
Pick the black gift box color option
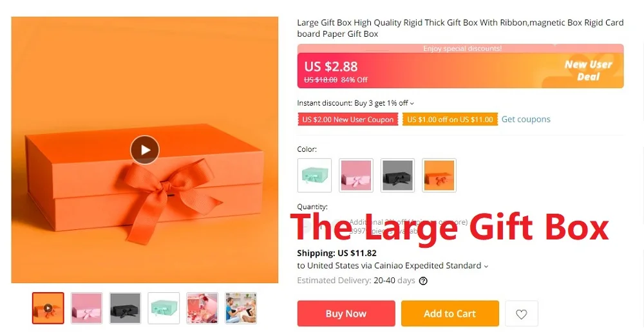point(397,175)
